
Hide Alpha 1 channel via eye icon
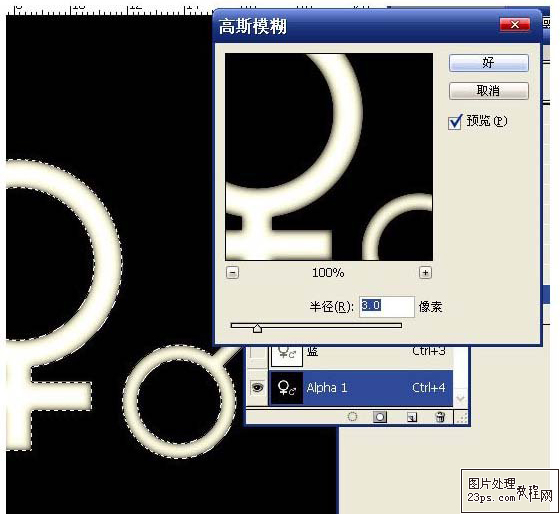point(257,387)
